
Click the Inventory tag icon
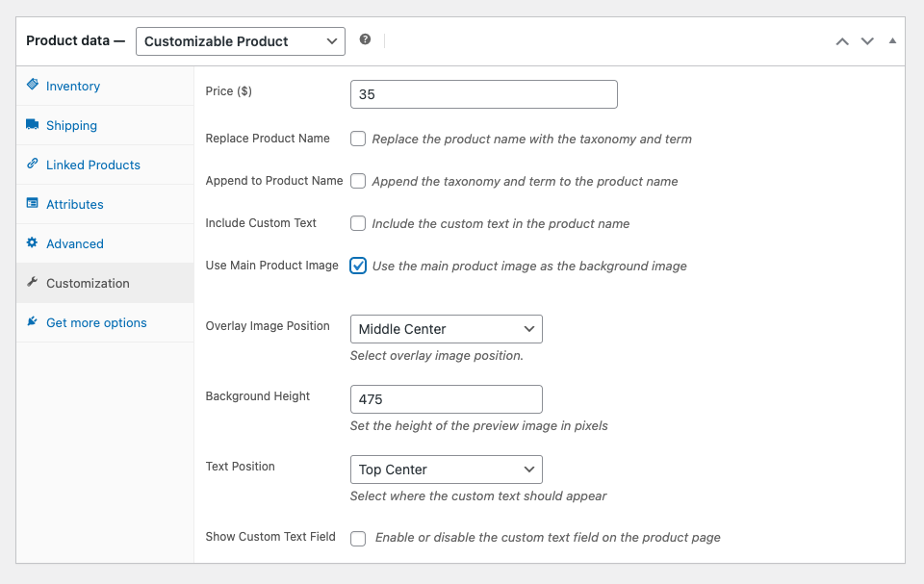coord(33,86)
